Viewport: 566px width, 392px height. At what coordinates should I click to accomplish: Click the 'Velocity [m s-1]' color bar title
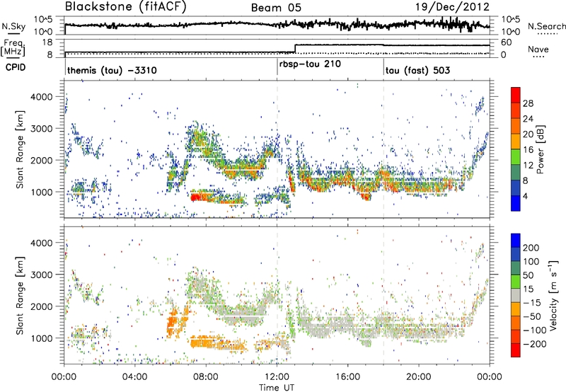coord(553,295)
